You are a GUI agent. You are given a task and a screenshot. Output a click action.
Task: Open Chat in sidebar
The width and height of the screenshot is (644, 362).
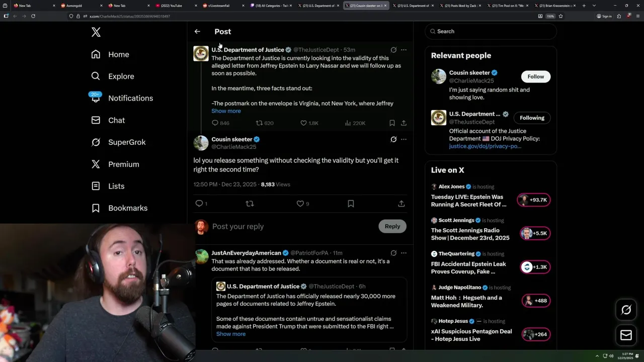pyautogui.click(x=108, y=120)
